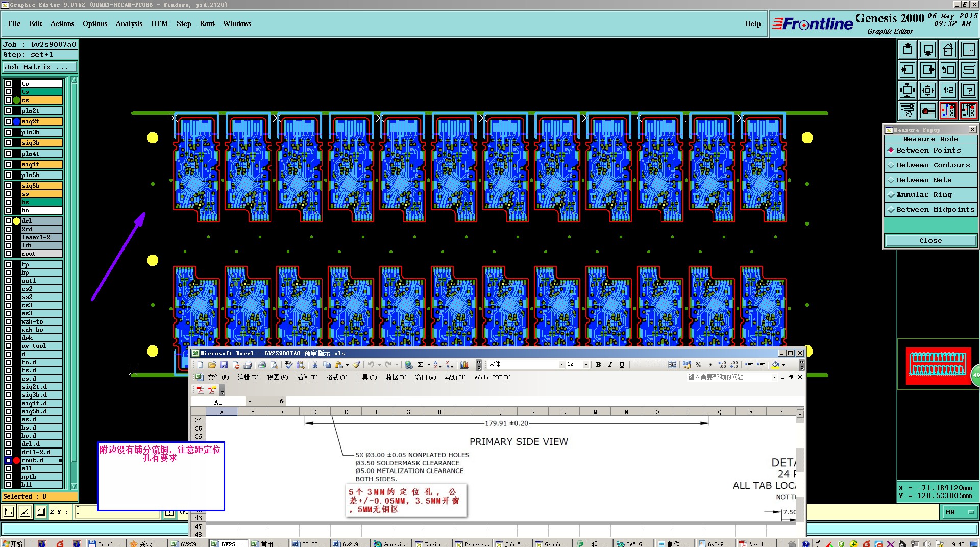Toggle the checkbox for layer drl
The height and width of the screenshot is (547, 980).
8,221
